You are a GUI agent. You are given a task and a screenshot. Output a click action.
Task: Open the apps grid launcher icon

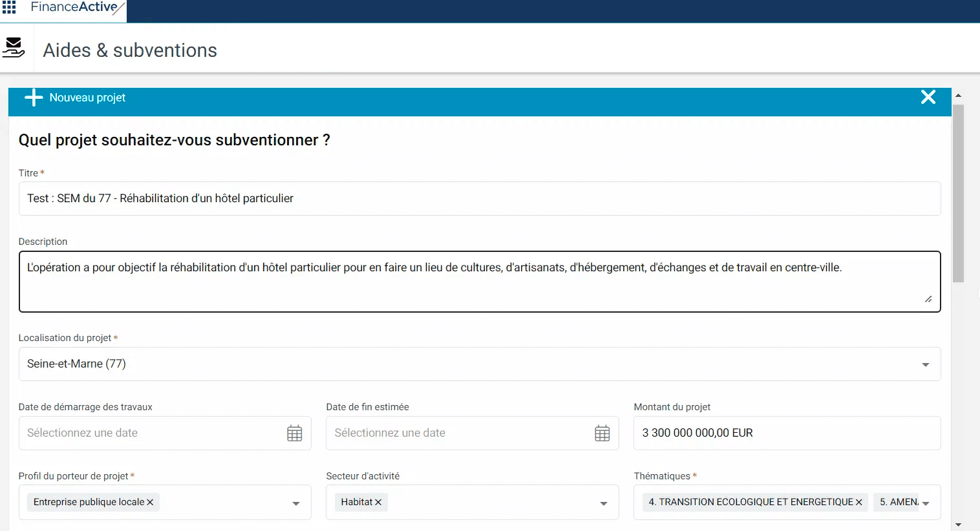[9, 8]
